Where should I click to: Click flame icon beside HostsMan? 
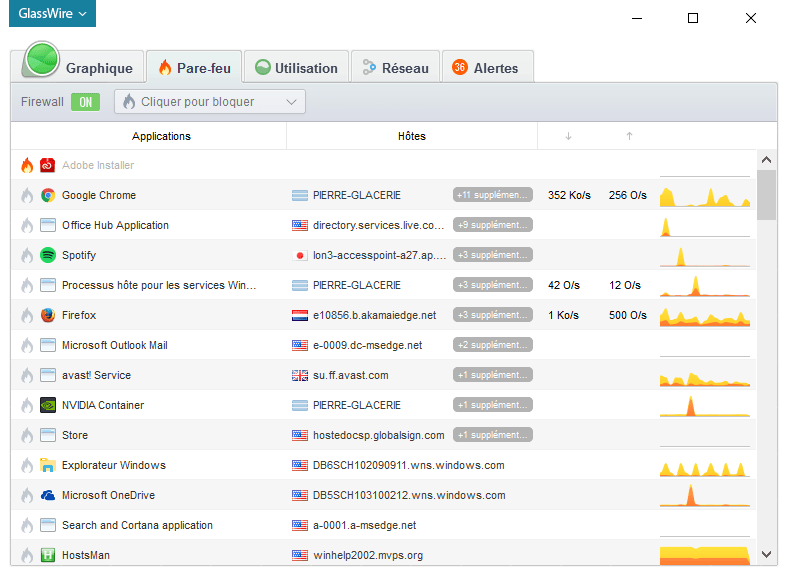tap(27, 555)
